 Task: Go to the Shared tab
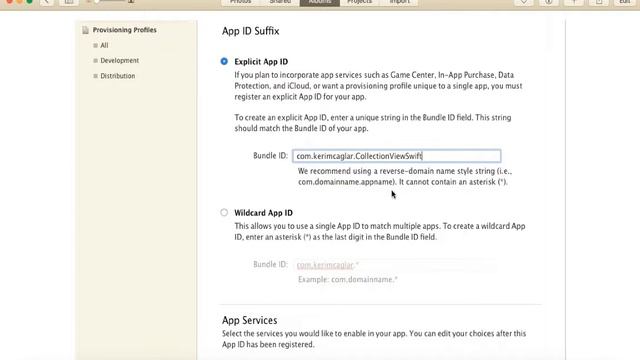(280, 2)
